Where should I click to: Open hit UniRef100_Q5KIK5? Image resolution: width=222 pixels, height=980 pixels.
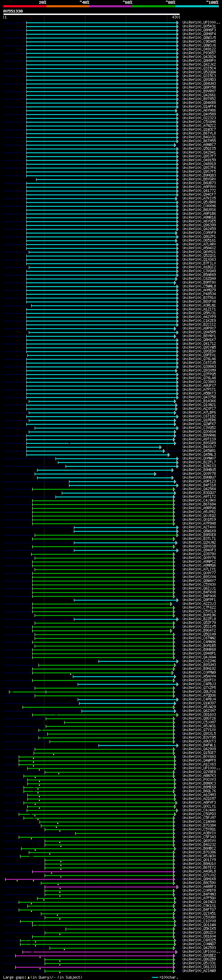coord(199,929)
